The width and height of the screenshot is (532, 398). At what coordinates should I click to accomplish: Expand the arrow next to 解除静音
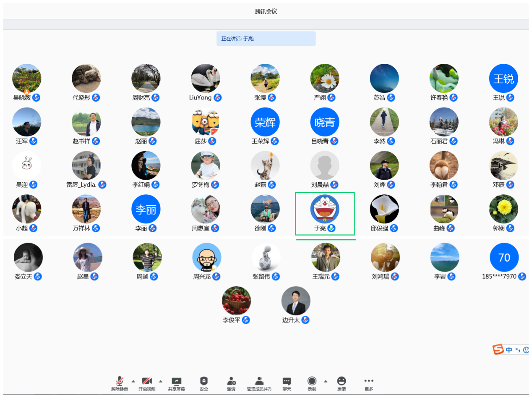coord(133,381)
